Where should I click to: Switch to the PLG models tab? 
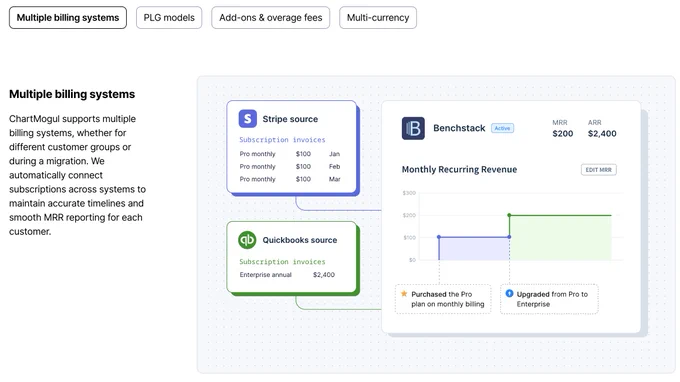click(169, 18)
